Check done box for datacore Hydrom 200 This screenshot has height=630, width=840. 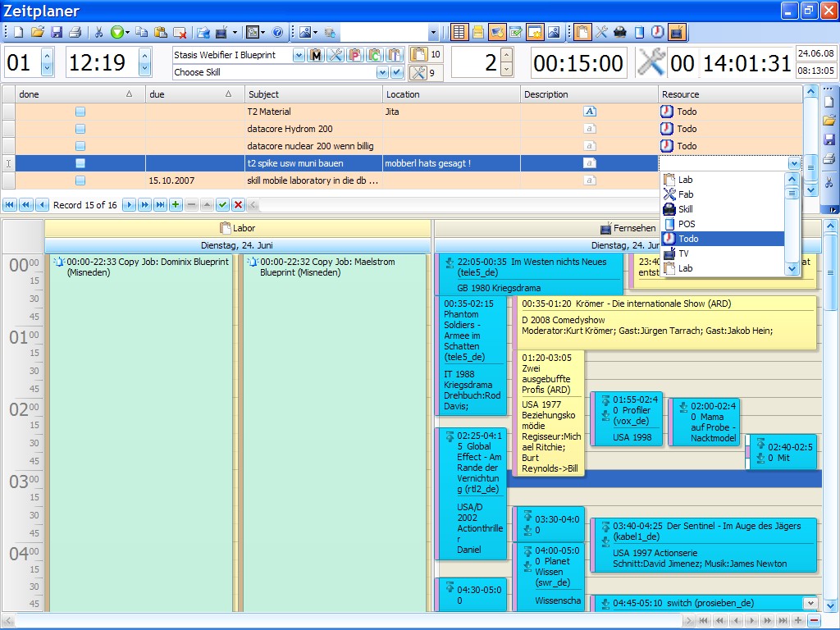pos(80,129)
